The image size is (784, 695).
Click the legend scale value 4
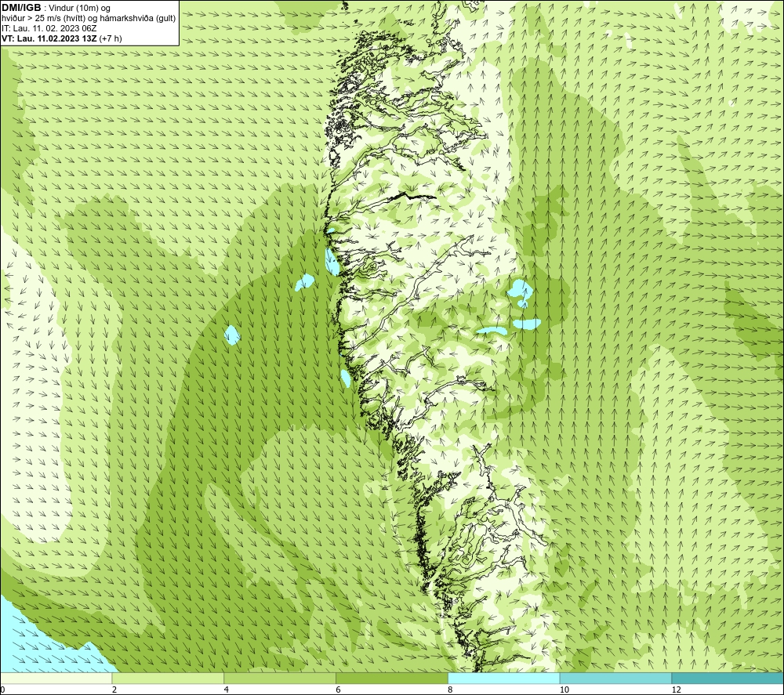227,690
